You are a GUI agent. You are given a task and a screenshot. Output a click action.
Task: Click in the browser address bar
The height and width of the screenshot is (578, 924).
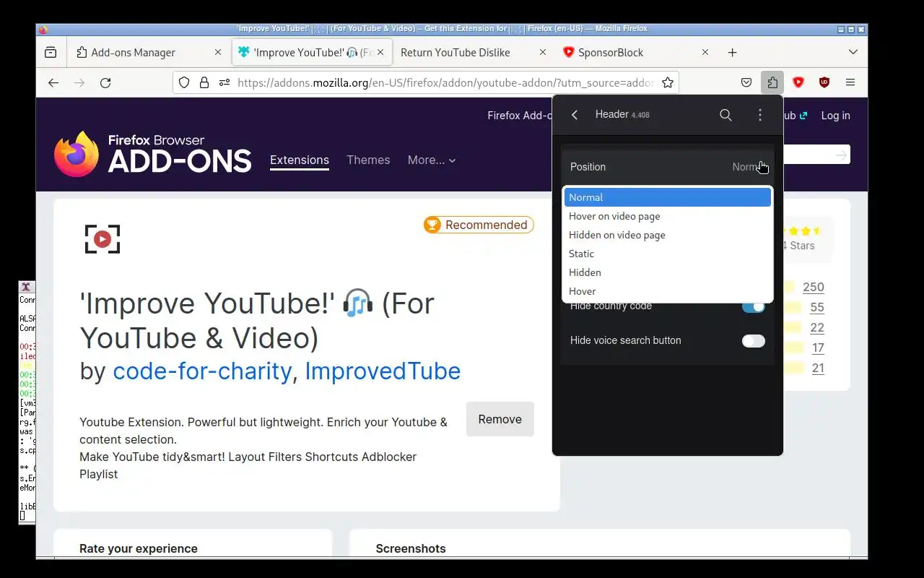[x=445, y=82]
